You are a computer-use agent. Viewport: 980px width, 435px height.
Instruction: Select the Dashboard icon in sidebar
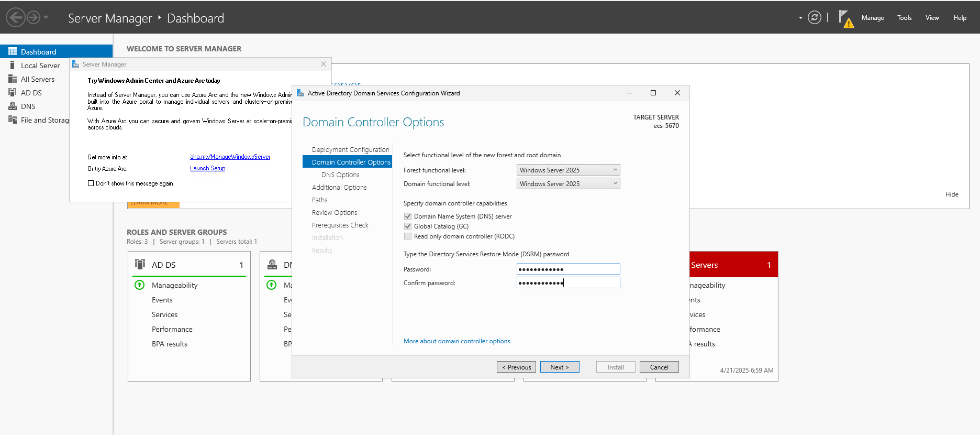click(x=13, y=52)
